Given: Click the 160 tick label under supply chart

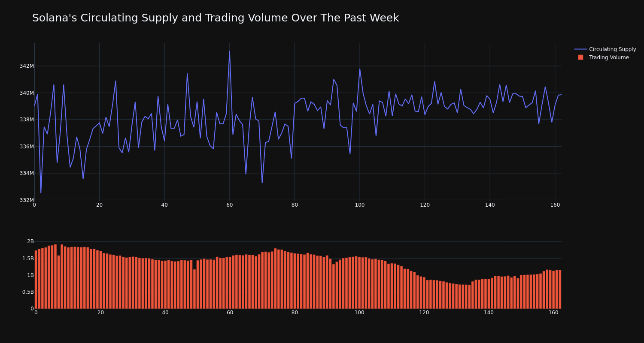Looking at the screenshot, I should [x=555, y=205].
